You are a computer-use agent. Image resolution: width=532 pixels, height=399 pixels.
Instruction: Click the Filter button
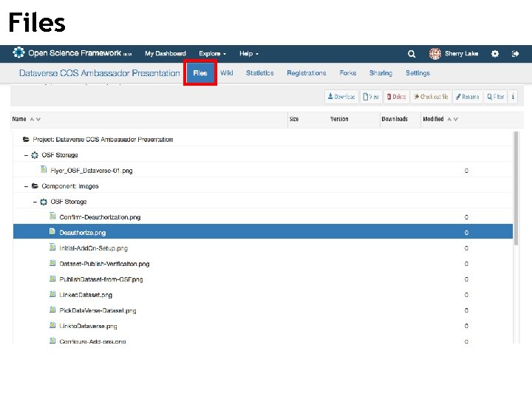(496, 97)
